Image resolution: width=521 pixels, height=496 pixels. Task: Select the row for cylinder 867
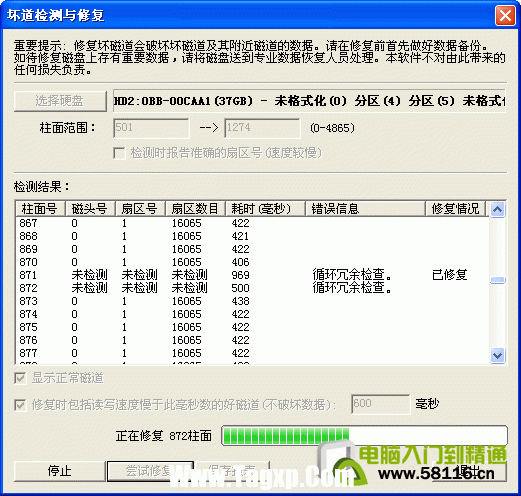(252, 223)
